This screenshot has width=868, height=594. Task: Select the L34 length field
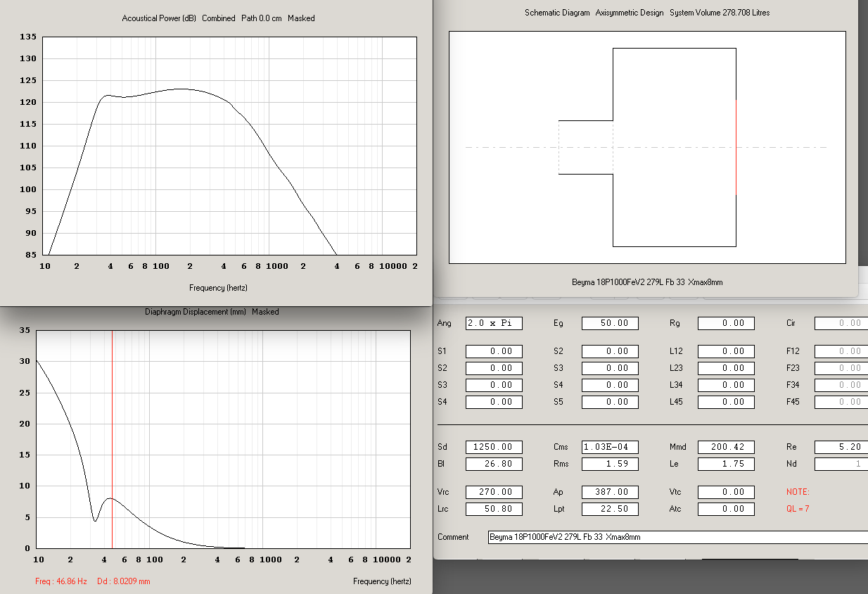coord(726,385)
